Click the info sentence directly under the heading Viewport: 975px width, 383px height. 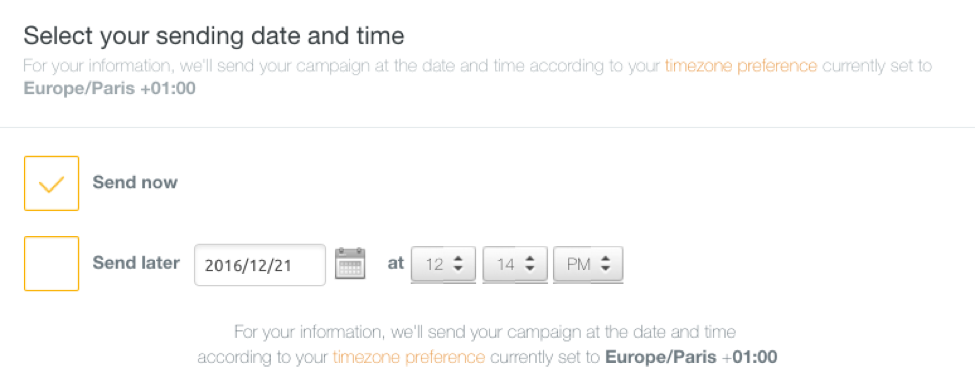tap(478, 77)
